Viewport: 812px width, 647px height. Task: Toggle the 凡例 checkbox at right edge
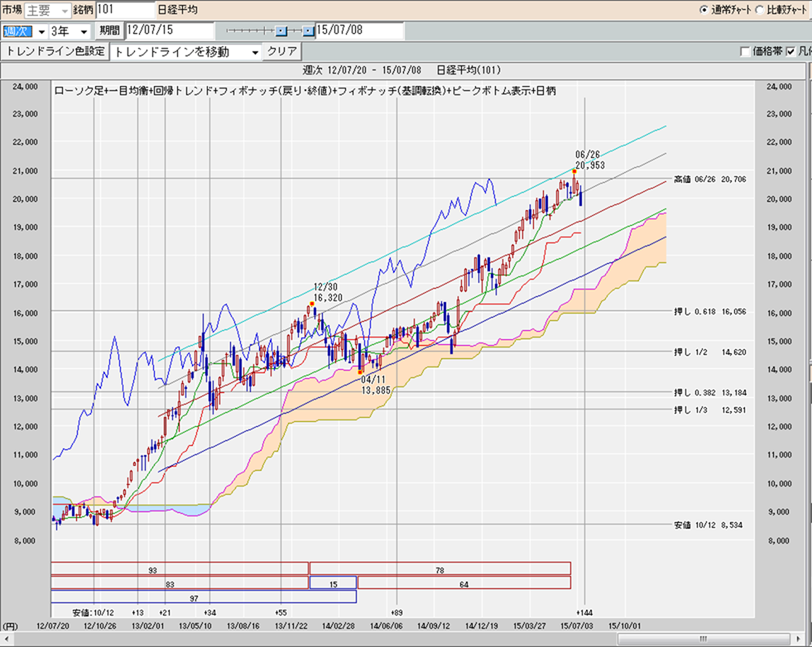coord(790,51)
